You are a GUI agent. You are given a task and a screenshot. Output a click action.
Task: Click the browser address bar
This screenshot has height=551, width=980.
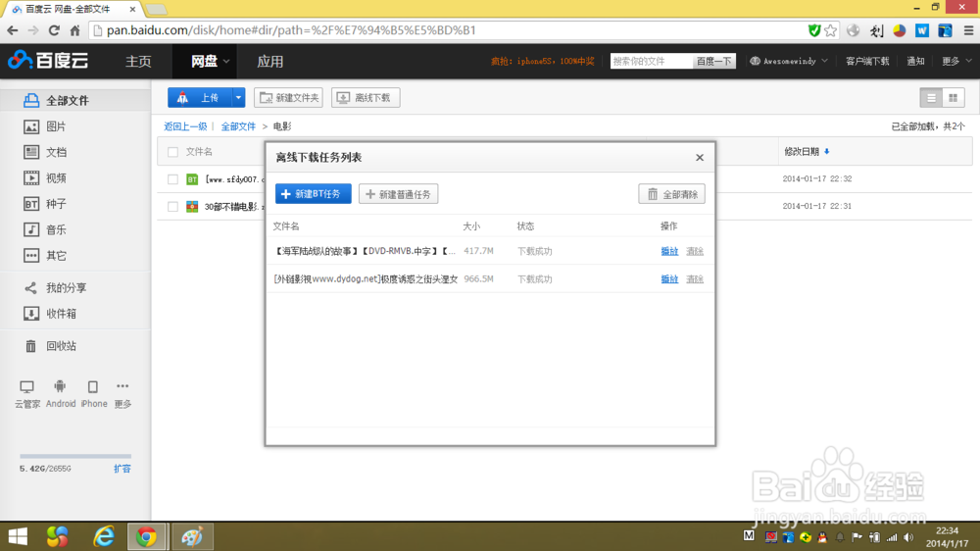pos(447,30)
